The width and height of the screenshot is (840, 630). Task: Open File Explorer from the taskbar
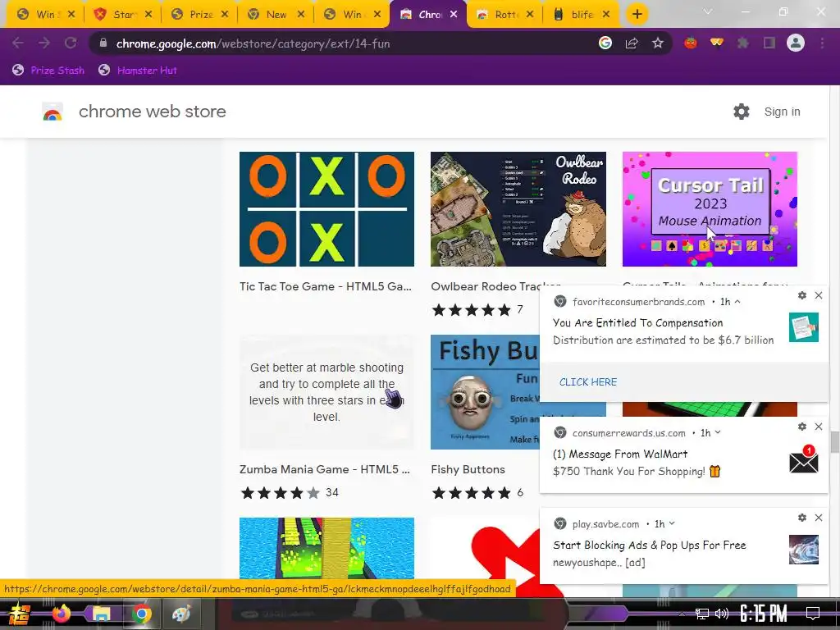coord(101,614)
